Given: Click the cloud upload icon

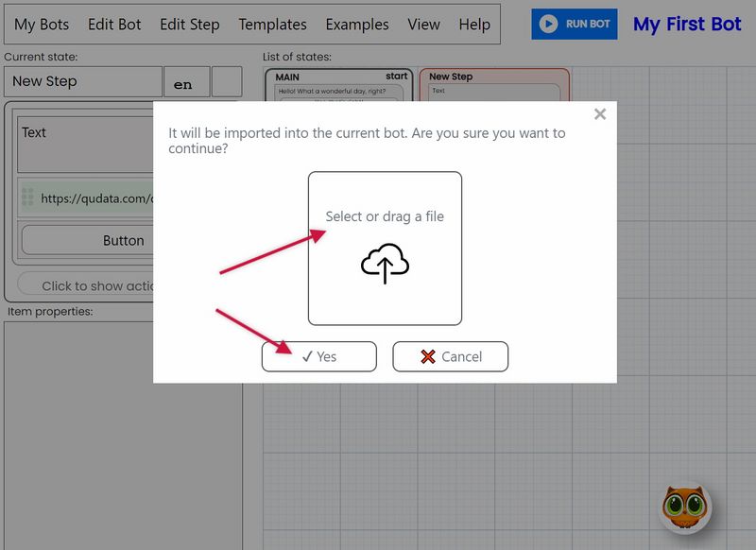Looking at the screenshot, I should pos(385,265).
